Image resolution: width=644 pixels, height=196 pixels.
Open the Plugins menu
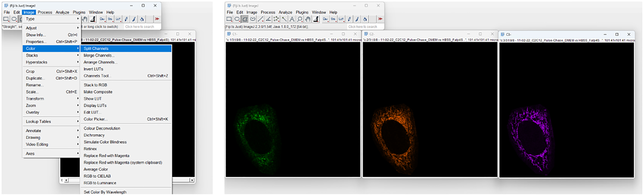302,12
